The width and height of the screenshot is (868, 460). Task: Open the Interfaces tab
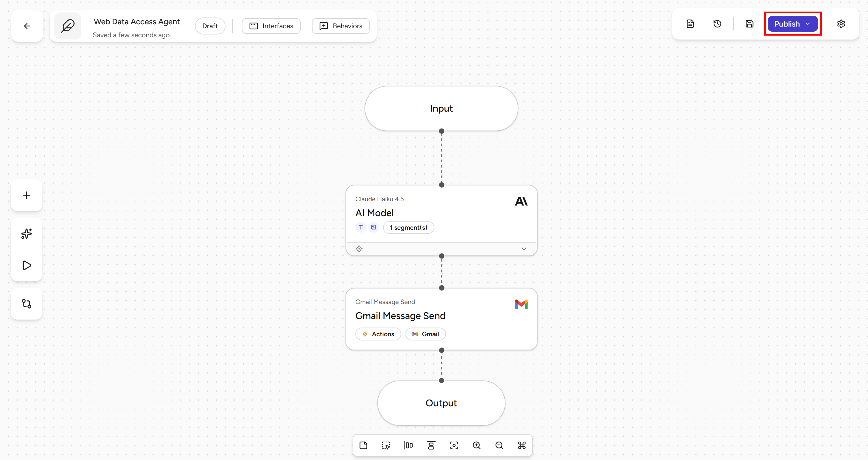point(271,26)
